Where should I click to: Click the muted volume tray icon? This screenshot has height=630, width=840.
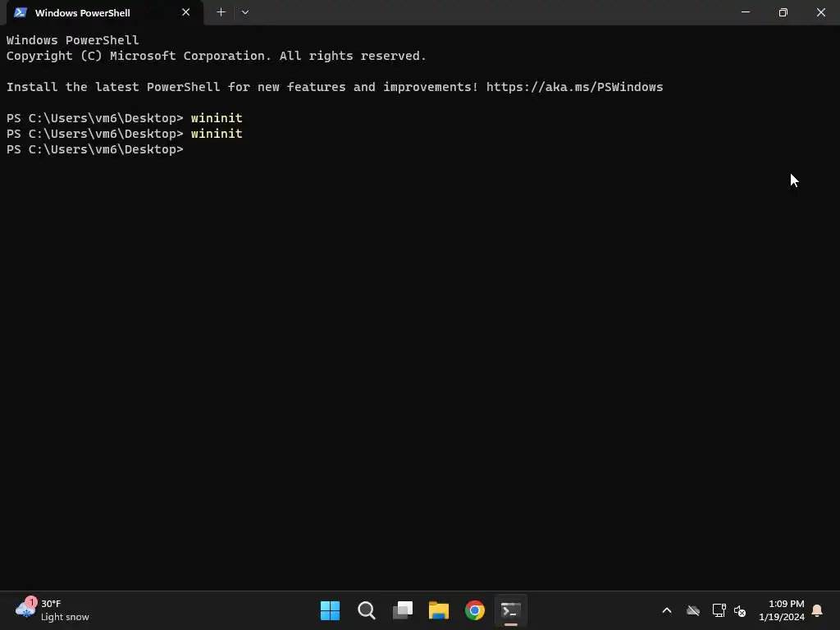(x=741, y=610)
